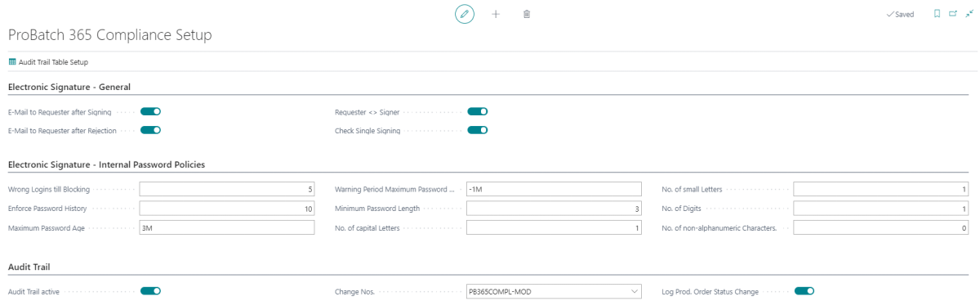Click the bookmark icon at top right

coord(937,14)
